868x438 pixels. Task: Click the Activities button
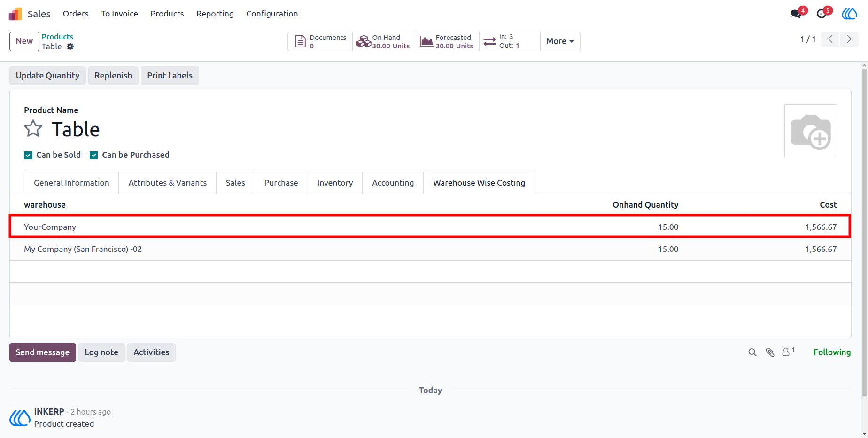pos(151,352)
